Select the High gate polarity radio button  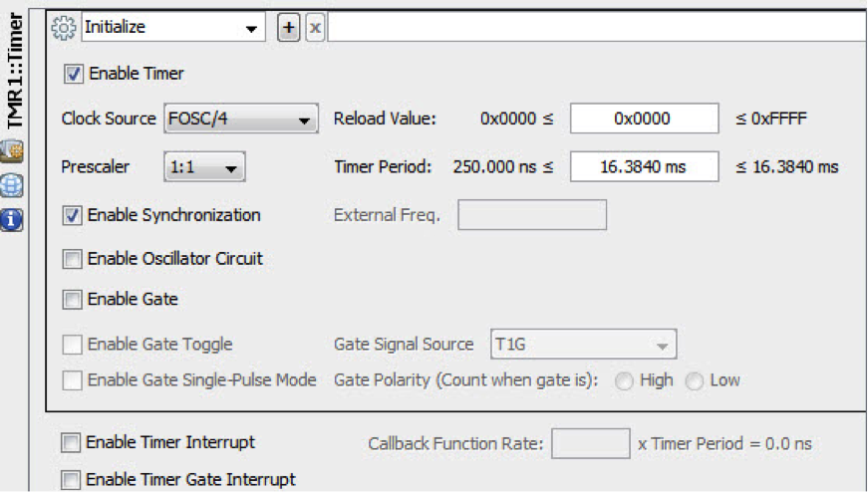pos(625,381)
